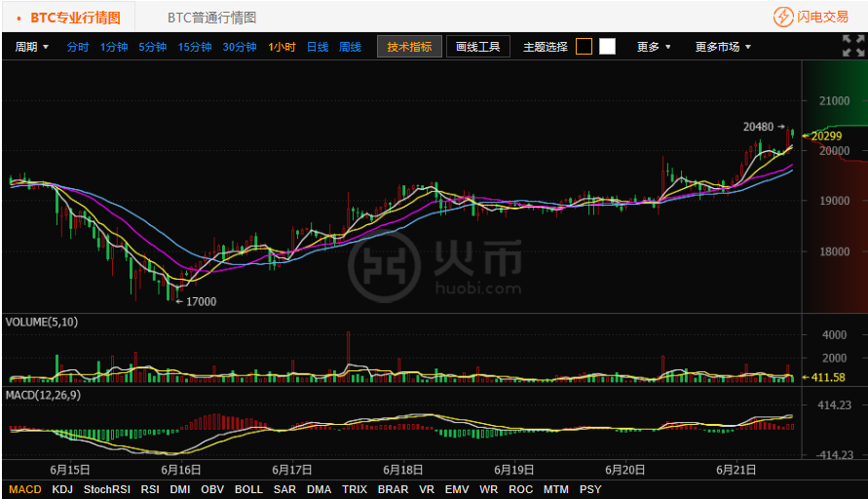Image resolution: width=868 pixels, height=499 pixels.
Task: Click the fullscreen expand arrows icon
Action: (853, 46)
